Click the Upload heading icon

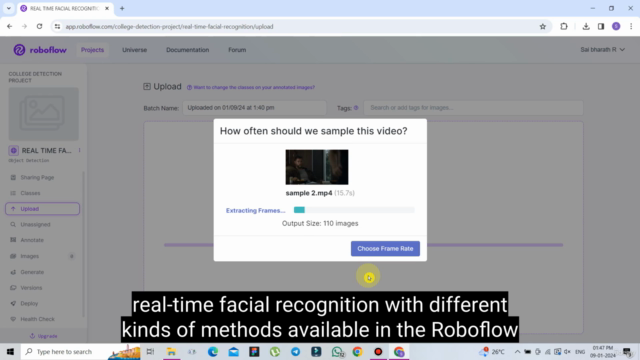point(147,87)
